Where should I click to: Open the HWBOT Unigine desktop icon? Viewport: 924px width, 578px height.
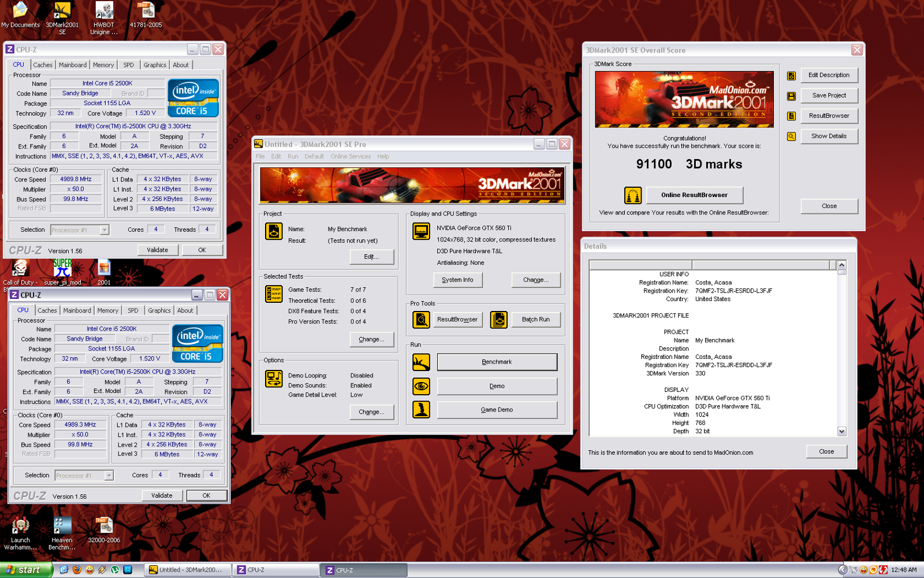pyautogui.click(x=104, y=18)
